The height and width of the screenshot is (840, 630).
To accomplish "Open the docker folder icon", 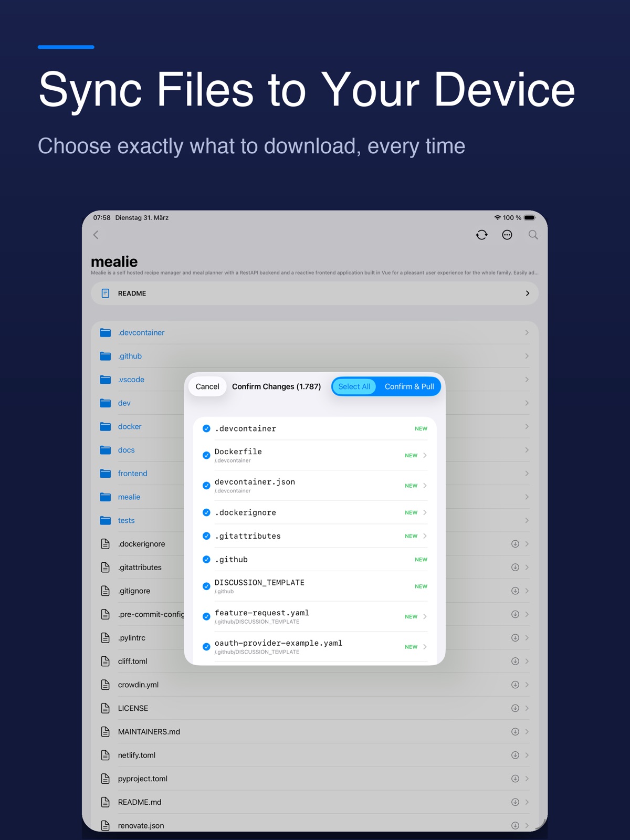I will click(106, 426).
